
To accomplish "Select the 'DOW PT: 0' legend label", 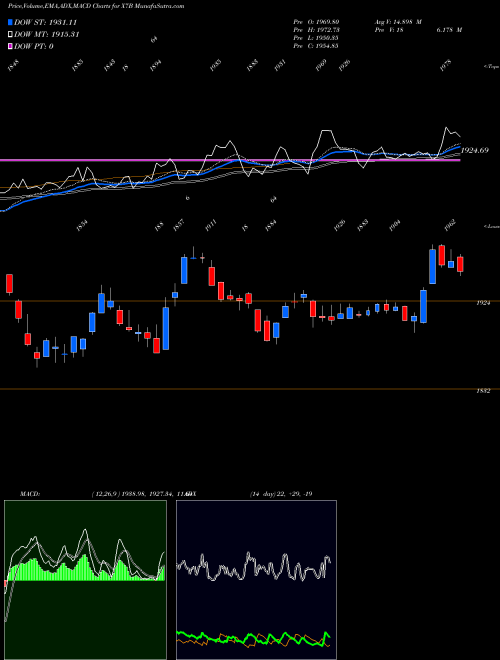I will click(x=34, y=46).
